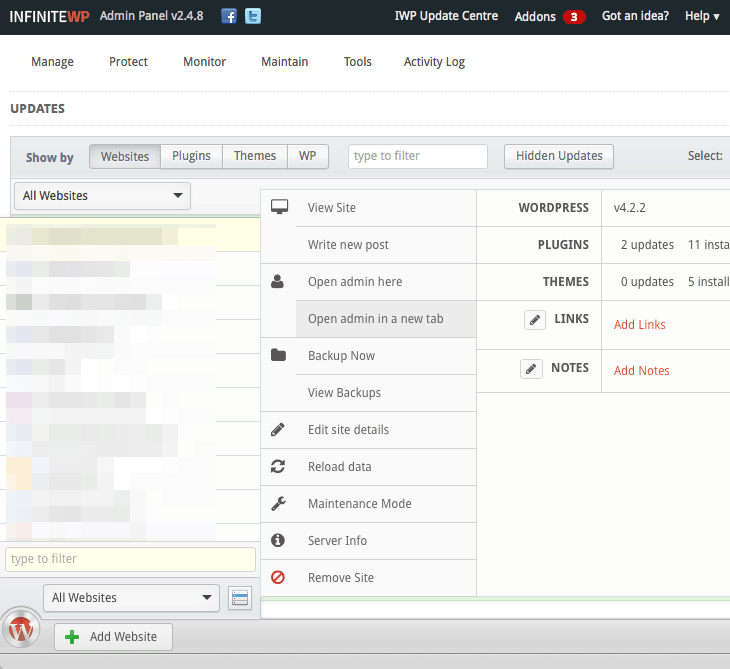Select Write new post
Image resolution: width=730 pixels, height=669 pixels.
(x=386, y=245)
